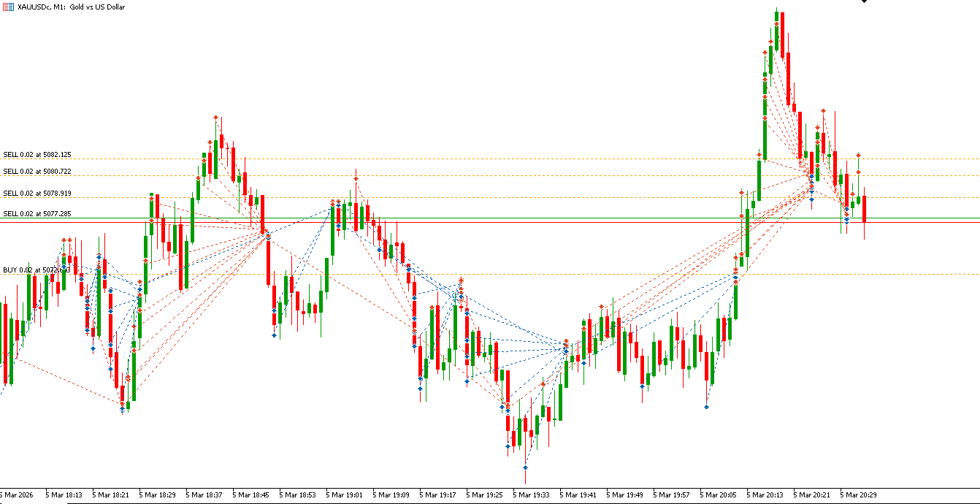This screenshot has width=980, height=504.
Task: Click the 5 Mar 18:29 time label
Action: tap(157, 495)
